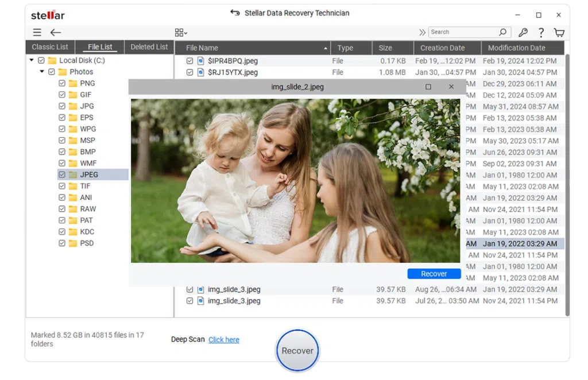588x380 pixels.
Task: Switch to the Classic List tab
Action: coord(49,46)
